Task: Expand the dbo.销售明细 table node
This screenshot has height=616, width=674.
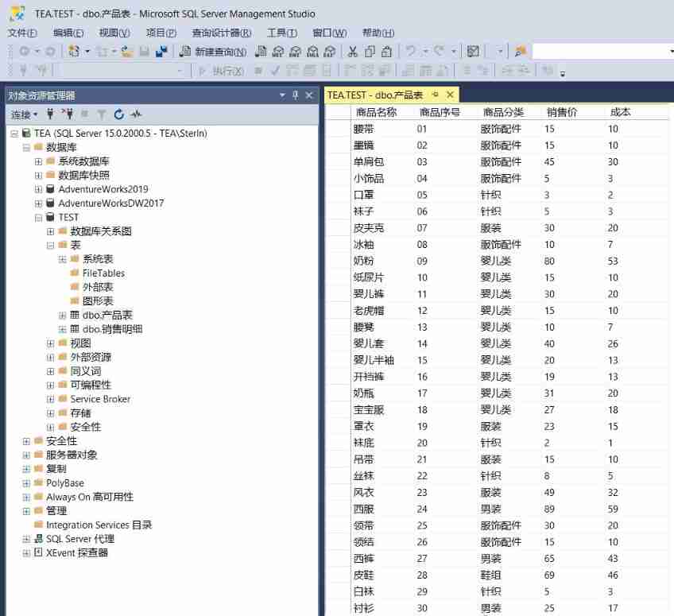Action: (x=63, y=329)
